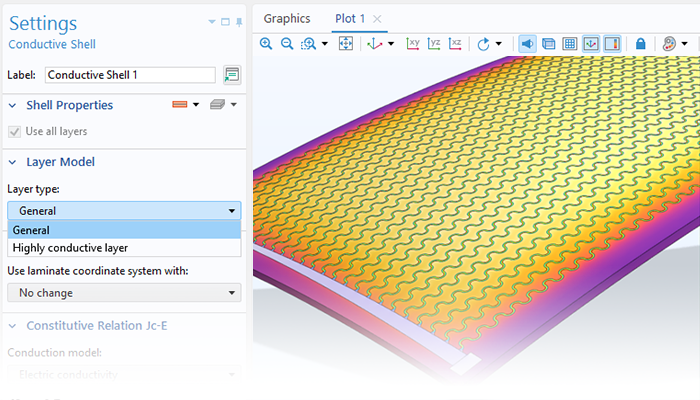Switch to the YZ view icon
This screenshot has height=400, width=700.
click(434, 44)
